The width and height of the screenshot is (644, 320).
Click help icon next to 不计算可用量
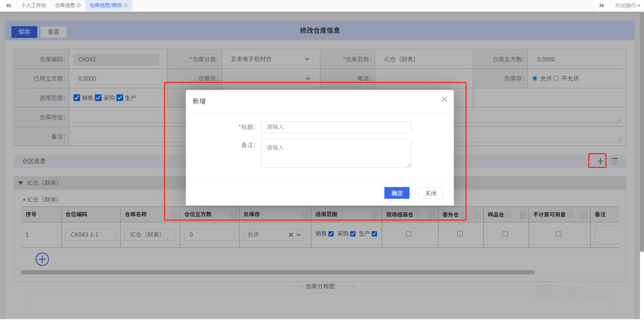tap(570, 215)
